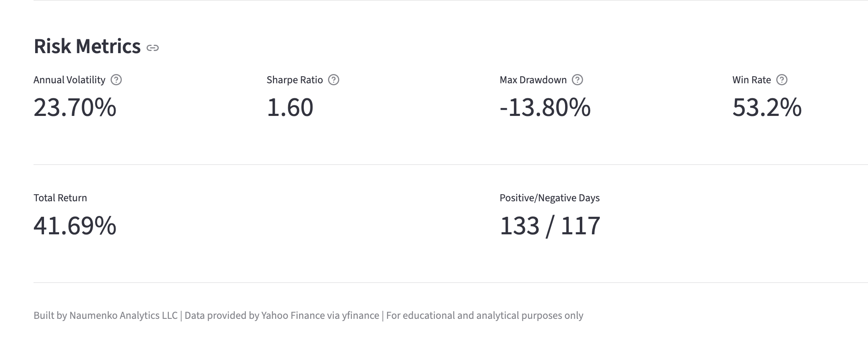Viewport: 868px width, 354px height.
Task: Click the Positive/Negative Days label
Action: [x=550, y=198]
